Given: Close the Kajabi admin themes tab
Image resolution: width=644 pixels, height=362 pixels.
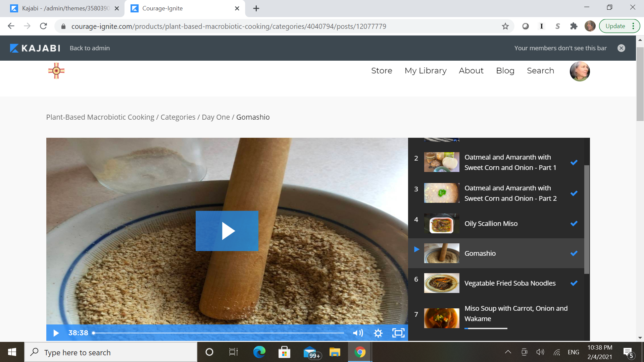Looking at the screenshot, I should point(117,8).
